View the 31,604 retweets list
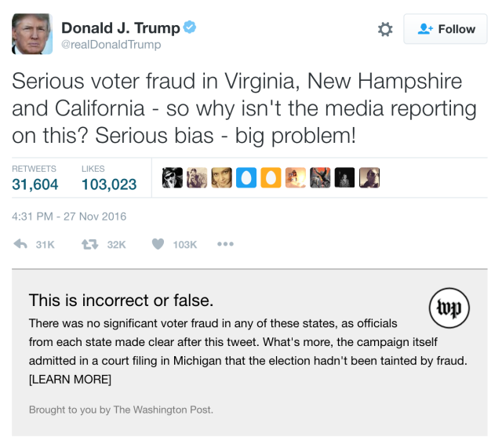Viewport: 502px width, 448px height. pos(35,185)
